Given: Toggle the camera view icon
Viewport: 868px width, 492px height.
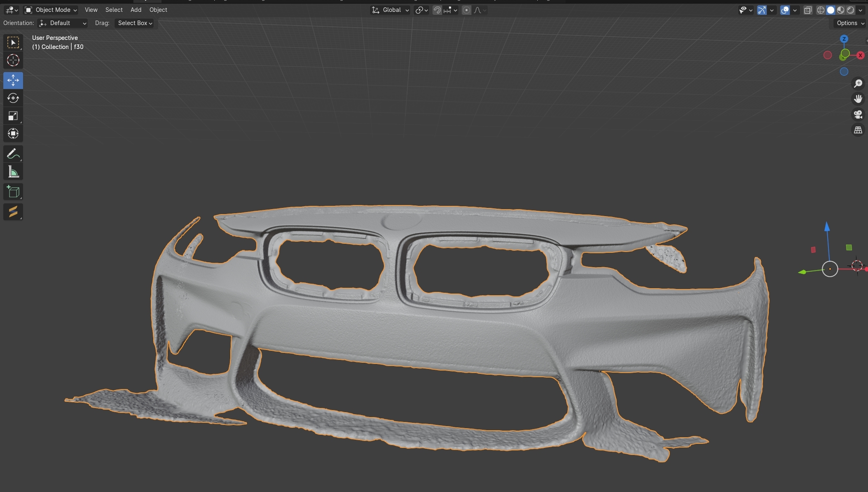Looking at the screenshot, I should (x=858, y=114).
